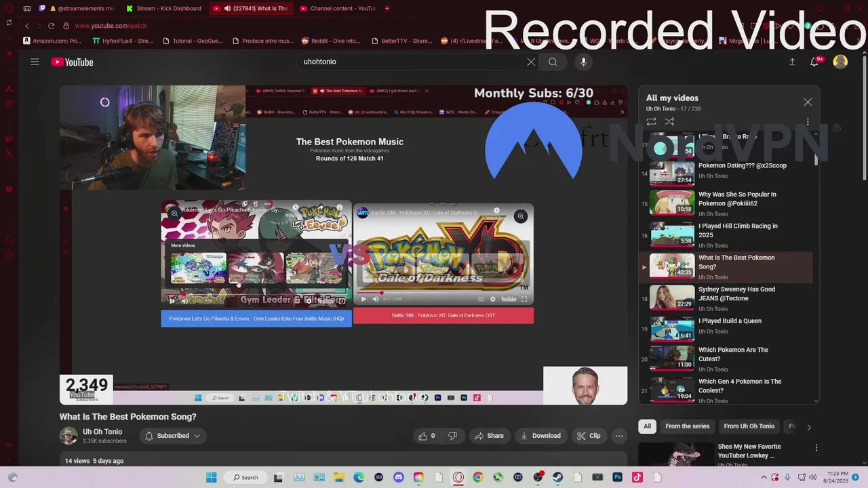The height and width of the screenshot is (488, 868).
Task: Toggle playlist shuffle
Action: pyautogui.click(x=669, y=121)
